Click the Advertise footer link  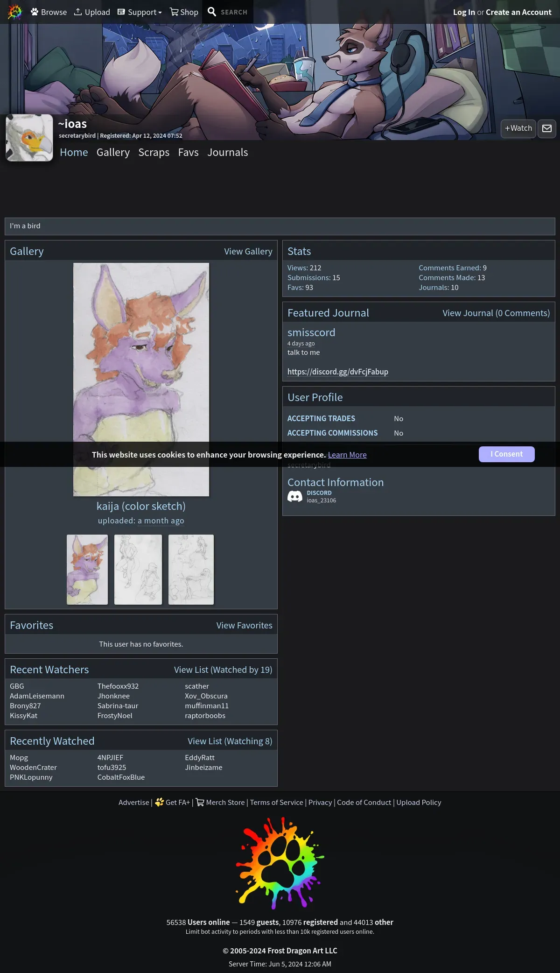[133, 802]
